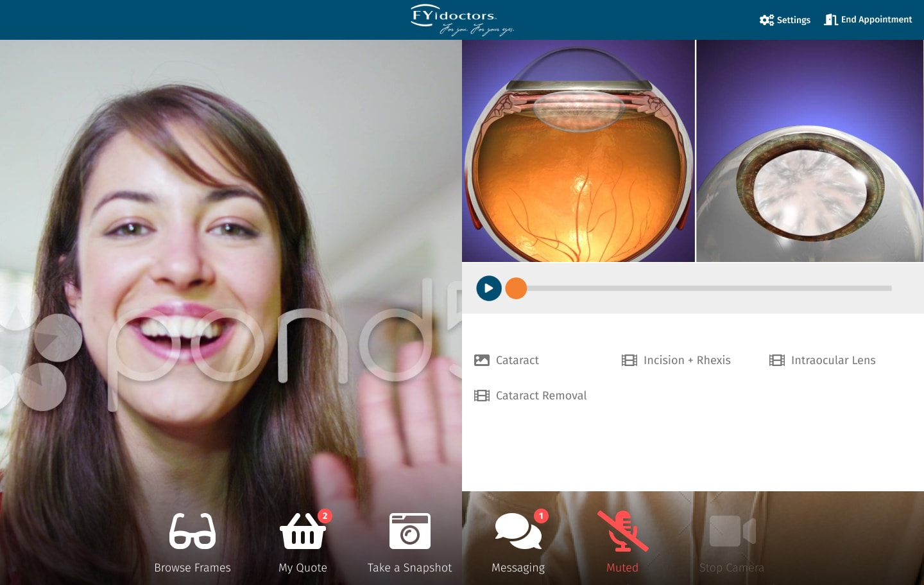The height and width of the screenshot is (585, 924).
Task: Take a Snapshot with the camera icon
Action: pos(409,530)
